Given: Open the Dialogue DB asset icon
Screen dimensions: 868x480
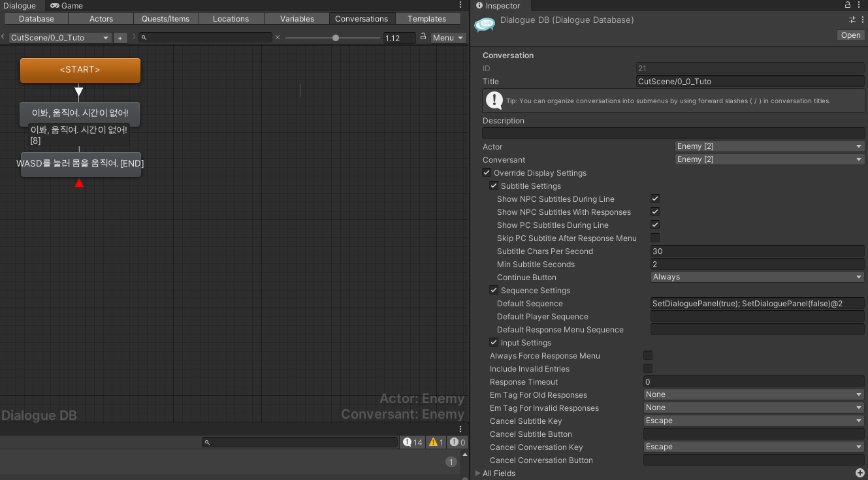Looking at the screenshot, I should [485, 24].
